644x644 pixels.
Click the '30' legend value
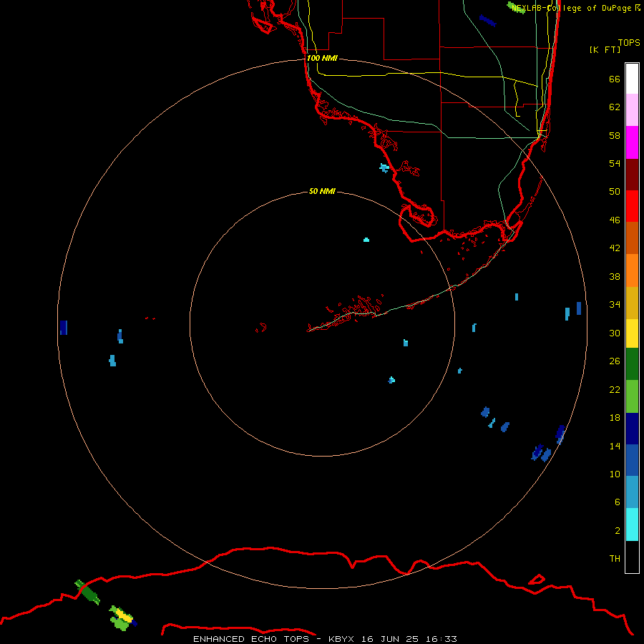615,333
